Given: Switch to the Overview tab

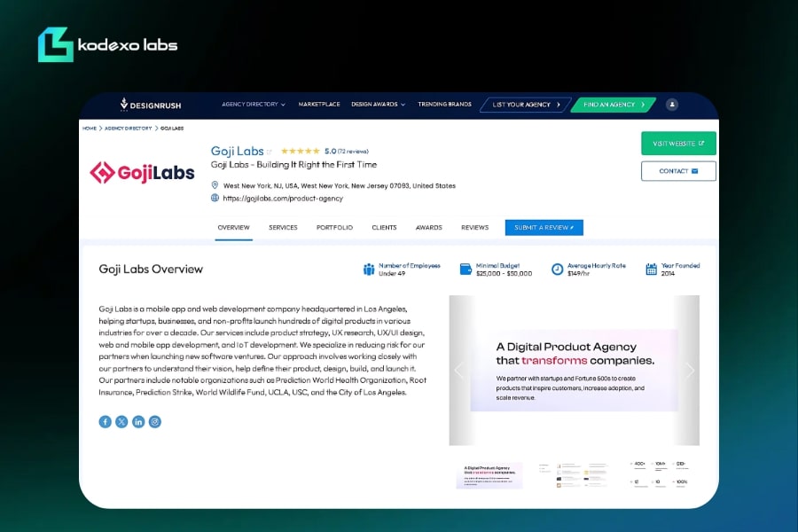Looking at the screenshot, I should tap(233, 228).
